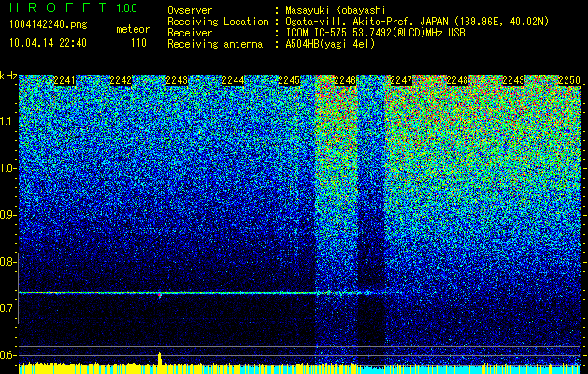Screen dimensions: 588x374
Task: Click the Receiving Location label
Action: 218,22
